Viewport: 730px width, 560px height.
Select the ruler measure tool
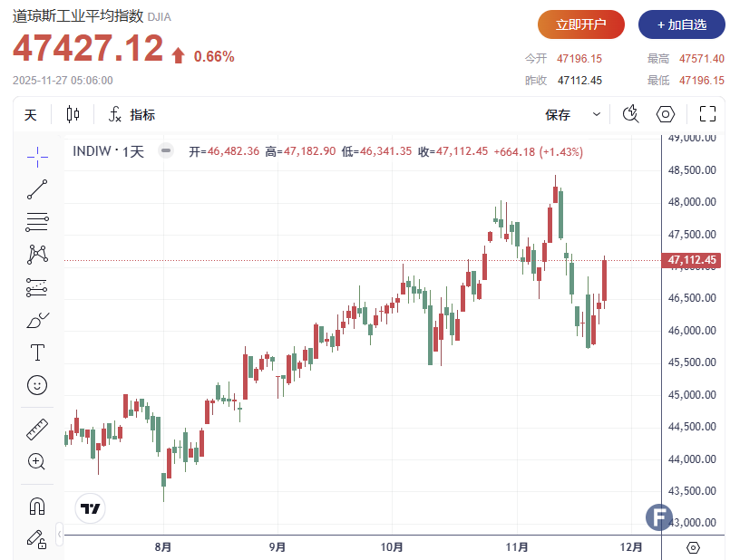tap(37, 430)
